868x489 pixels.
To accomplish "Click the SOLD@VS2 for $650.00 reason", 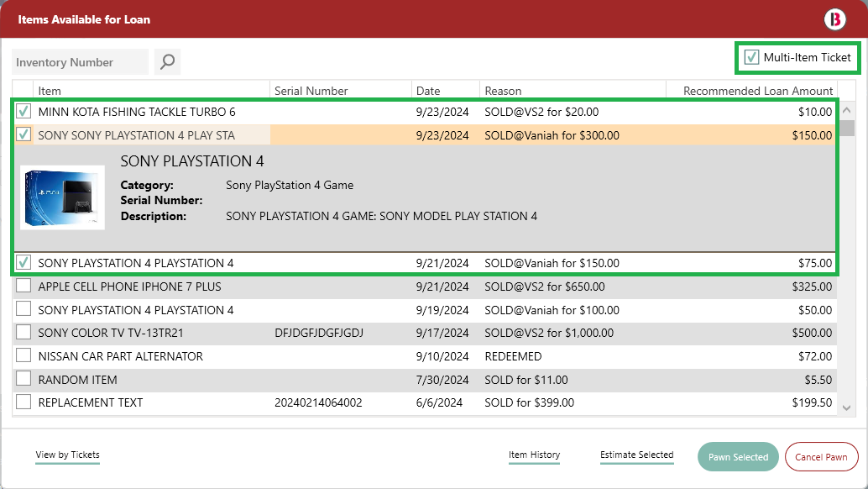I will coord(545,287).
